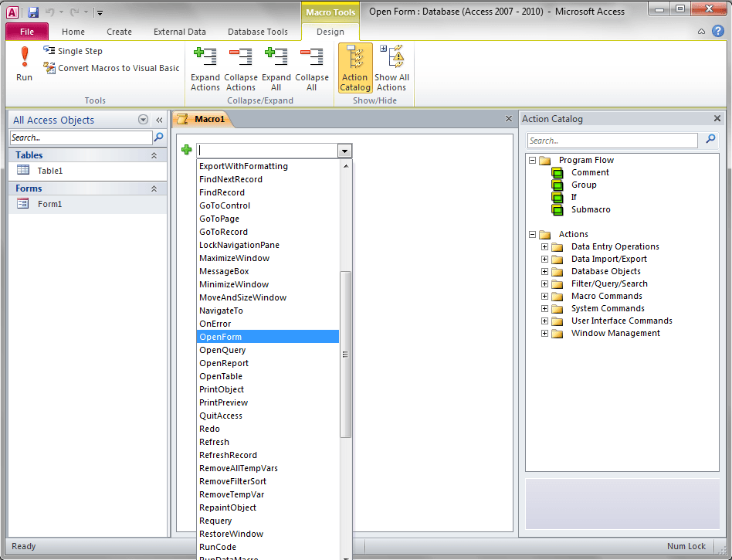
Task: Collapse the Actions folder
Action: (x=532, y=235)
